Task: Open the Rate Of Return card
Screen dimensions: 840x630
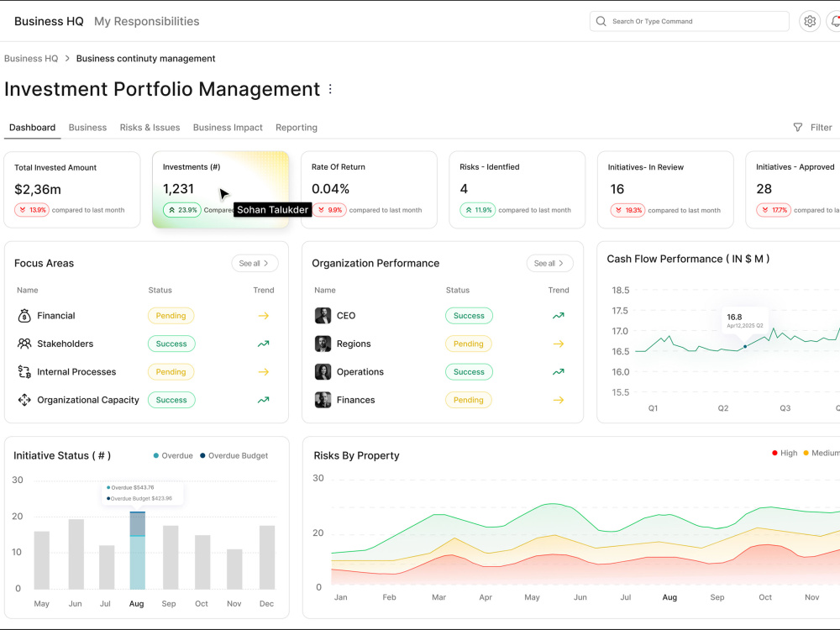Action: (x=369, y=190)
